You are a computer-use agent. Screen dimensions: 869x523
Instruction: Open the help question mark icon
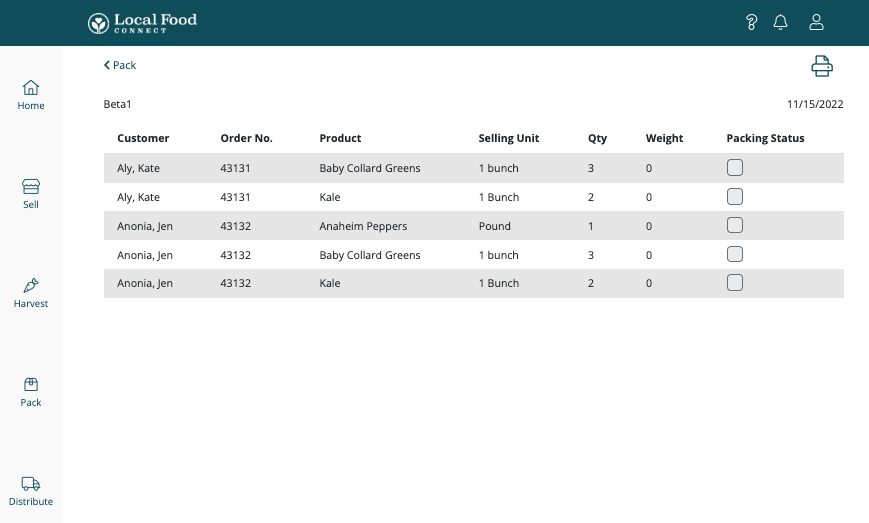pos(752,22)
